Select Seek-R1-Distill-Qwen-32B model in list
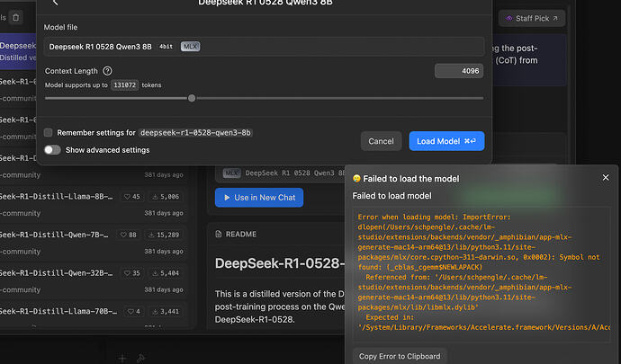Screen dimensions: 621x364 pyautogui.click(x=57, y=273)
